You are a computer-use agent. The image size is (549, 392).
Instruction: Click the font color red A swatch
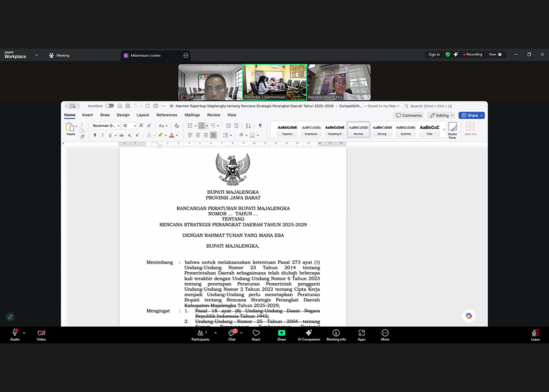click(x=171, y=135)
